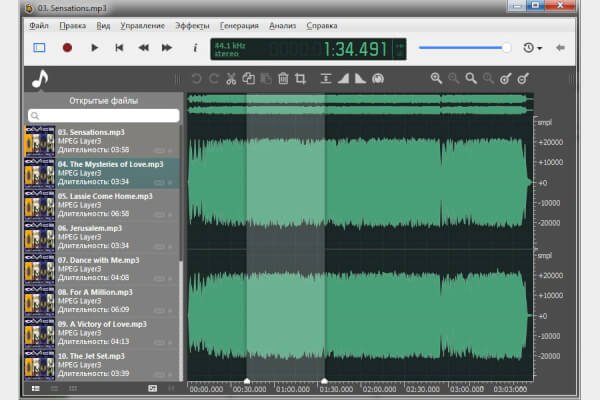
Task: Zoom out vertically on the waveform
Action: click(523, 78)
